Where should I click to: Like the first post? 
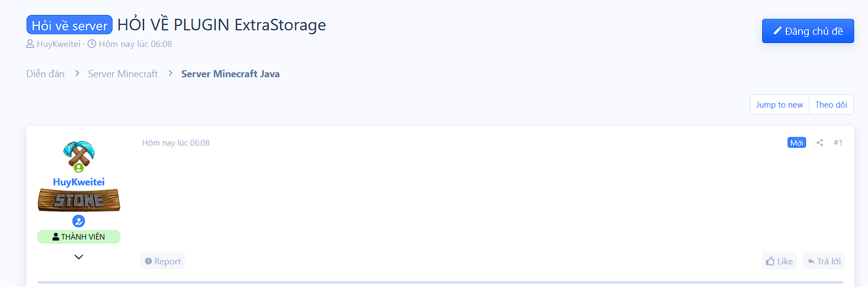point(779,261)
